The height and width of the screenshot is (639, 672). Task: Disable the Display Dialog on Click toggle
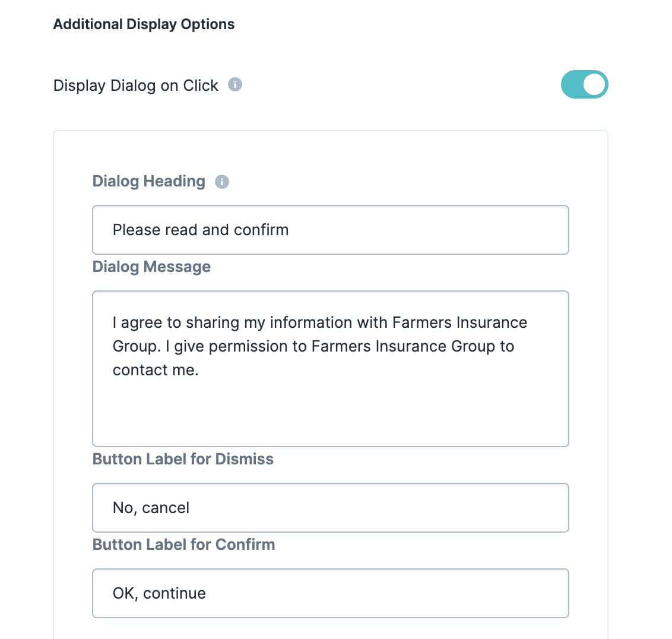584,84
